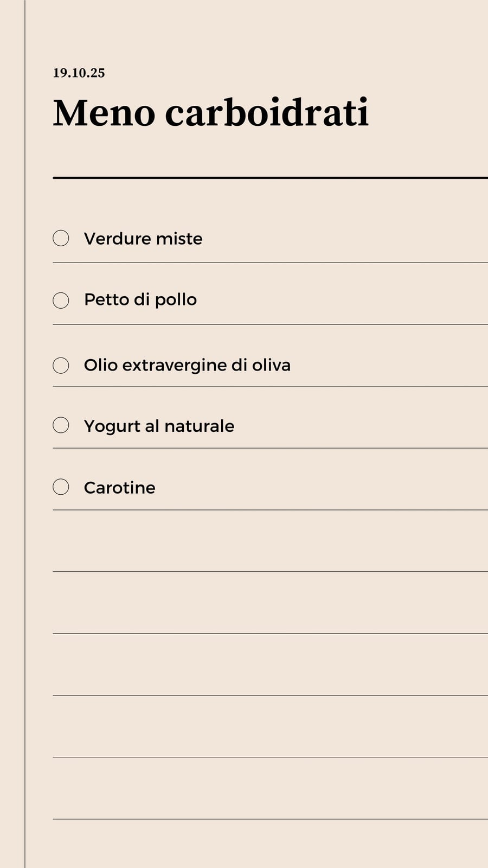Click the Meno carboidrati title
The image size is (488, 868).
tap(211, 113)
